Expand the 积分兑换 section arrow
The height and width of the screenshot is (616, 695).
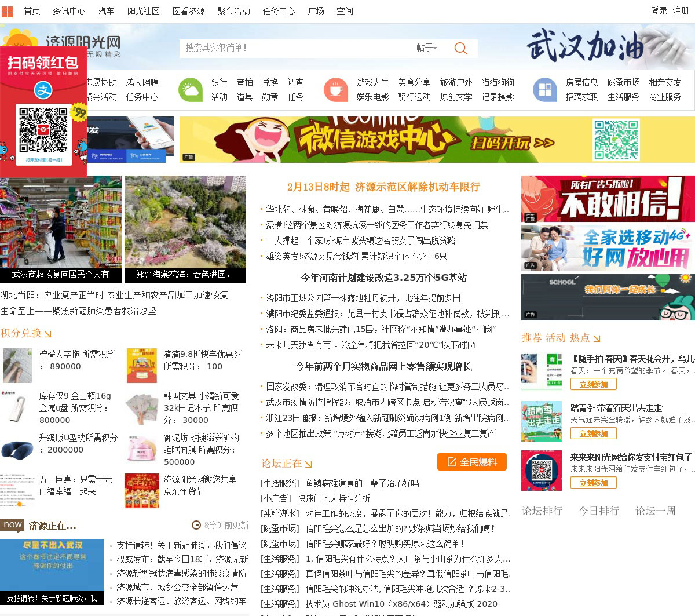(x=48, y=334)
